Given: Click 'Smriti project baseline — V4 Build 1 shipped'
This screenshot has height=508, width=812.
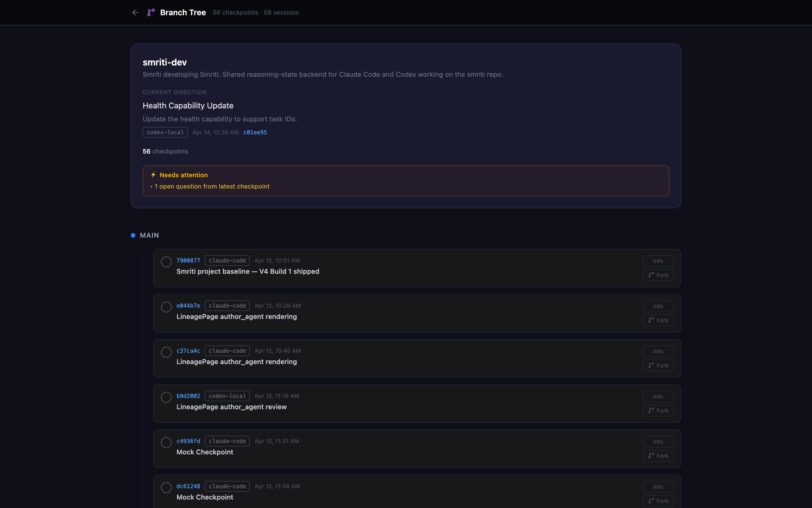Looking at the screenshot, I should 248,271.
